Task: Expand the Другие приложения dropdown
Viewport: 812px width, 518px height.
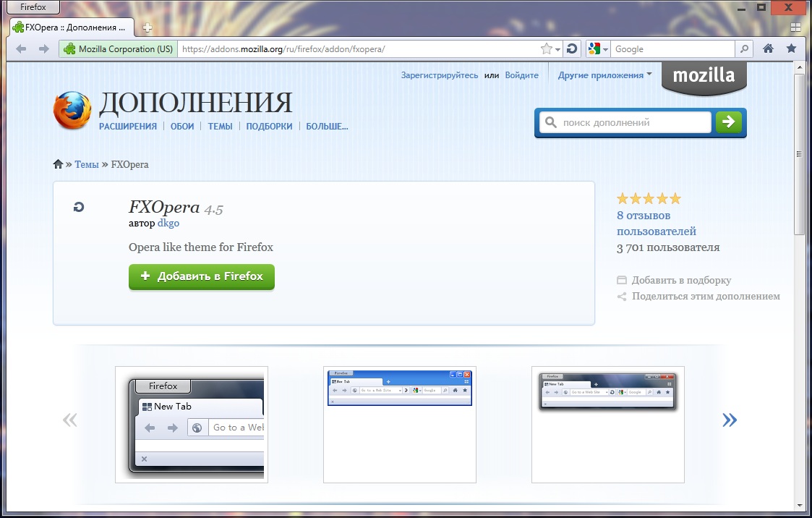Action: 605,75
